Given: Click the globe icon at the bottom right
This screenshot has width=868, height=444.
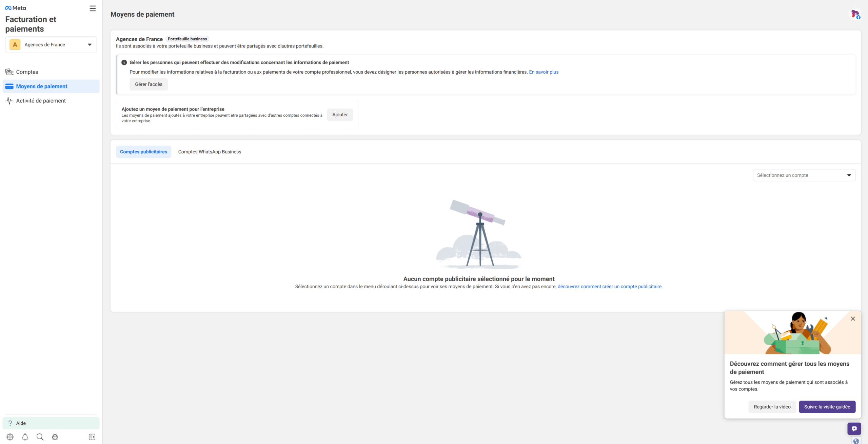Looking at the screenshot, I should tap(856, 441).
